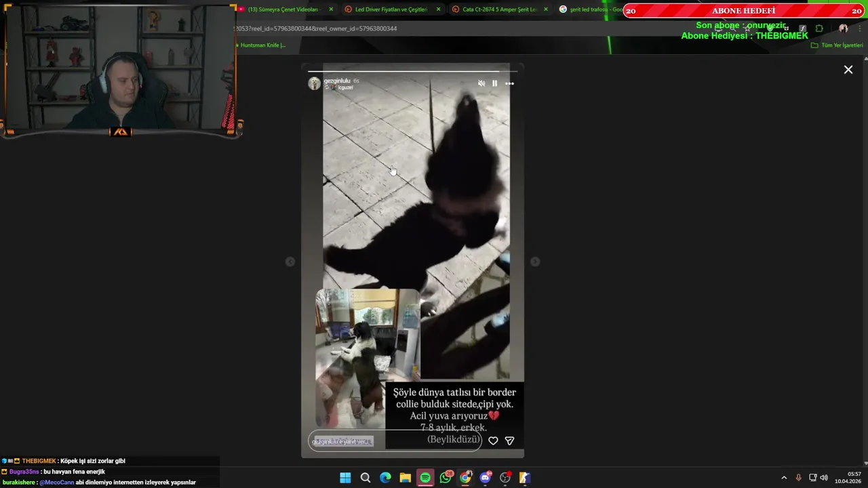Open the browser profile avatar
The height and width of the screenshot is (488, 868).
[x=844, y=28]
